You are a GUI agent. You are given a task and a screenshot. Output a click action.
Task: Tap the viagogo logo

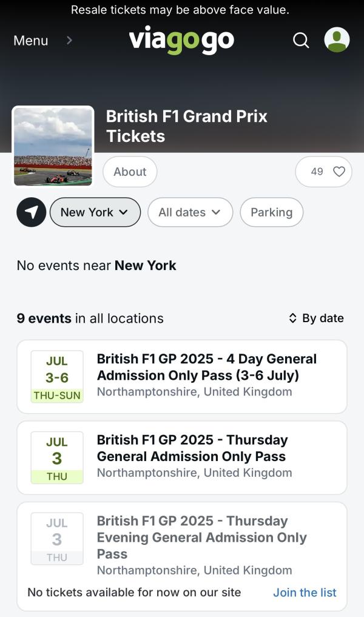tap(181, 40)
